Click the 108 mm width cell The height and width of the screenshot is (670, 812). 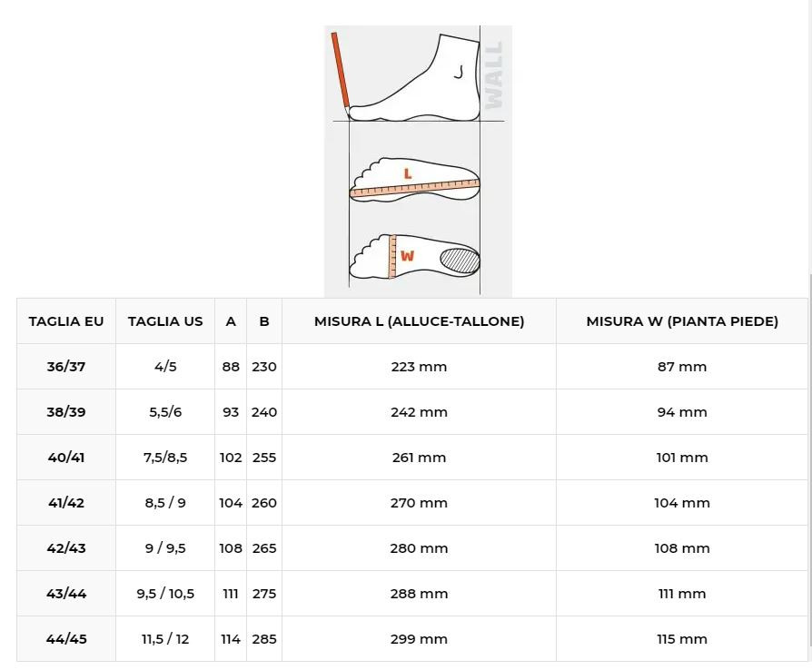[x=682, y=548]
